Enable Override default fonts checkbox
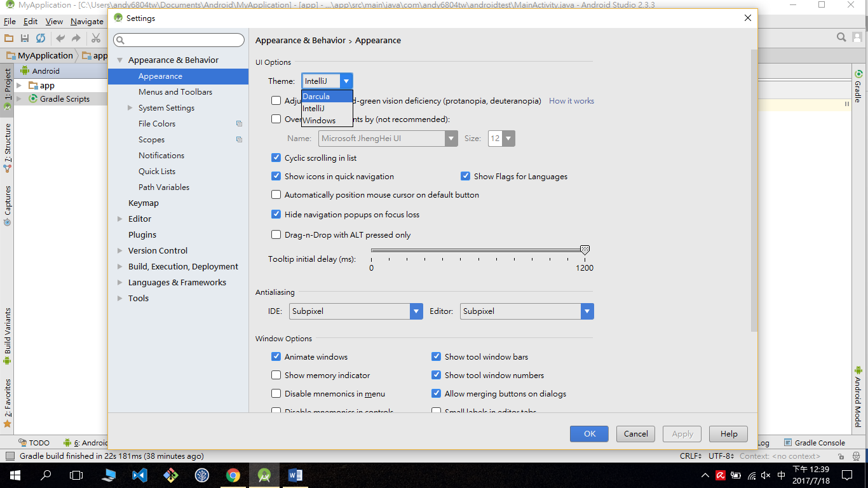Screen dimensions: 868x488 [x=276, y=119]
